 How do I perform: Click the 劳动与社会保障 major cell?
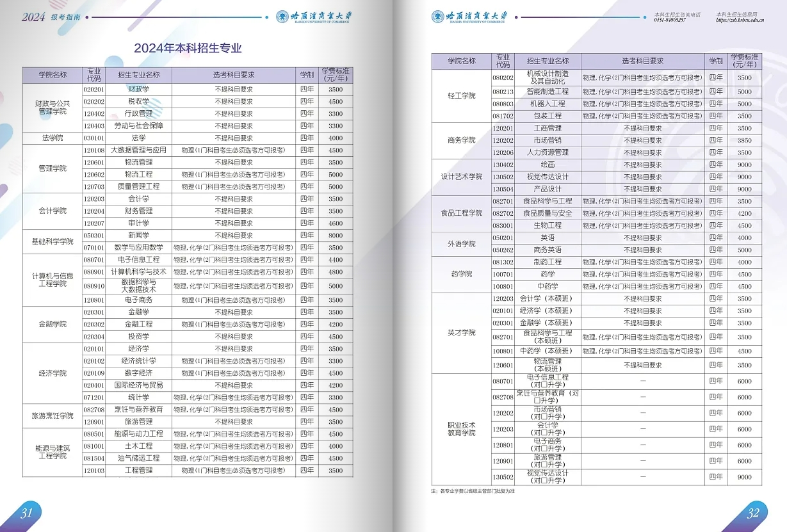[138, 126]
